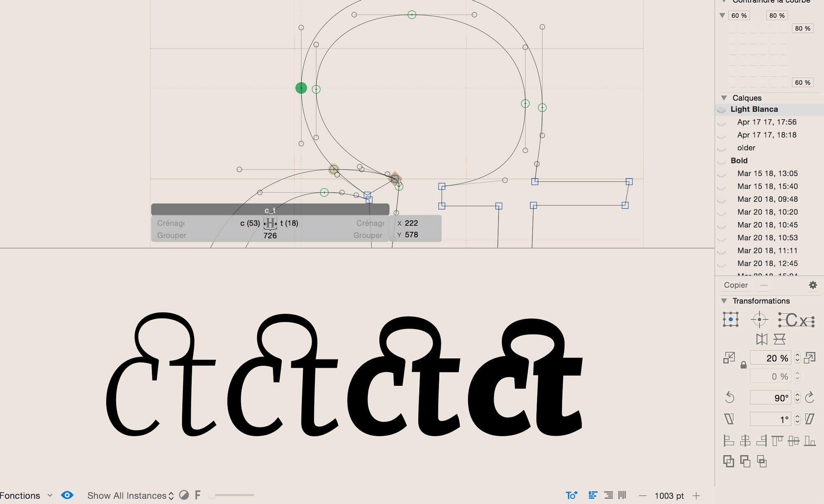Choose Grouper in the context popup
The image size is (824, 504).
(x=171, y=235)
